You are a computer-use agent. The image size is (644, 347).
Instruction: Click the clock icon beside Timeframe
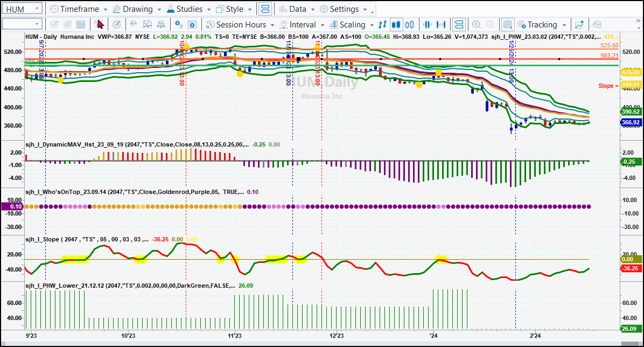tap(54, 9)
